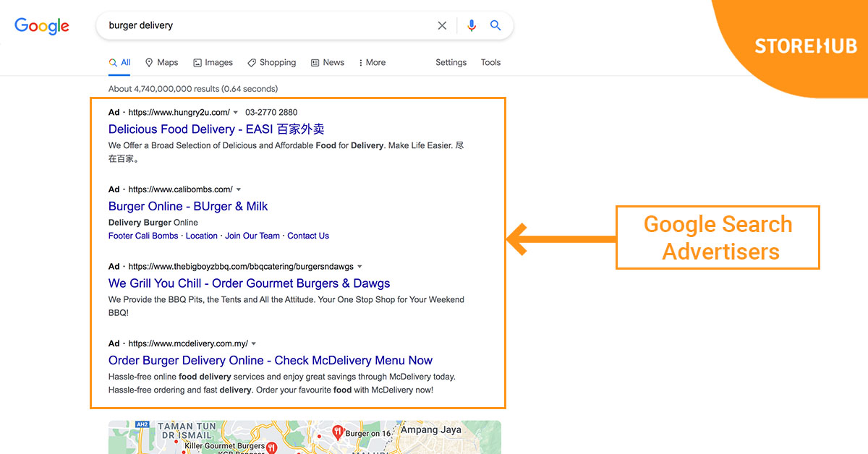
Task: Open search Tools
Action: pos(490,63)
